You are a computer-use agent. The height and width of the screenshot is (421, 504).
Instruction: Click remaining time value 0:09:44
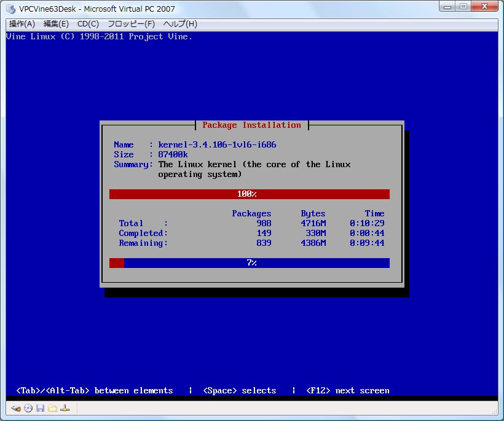(367, 243)
